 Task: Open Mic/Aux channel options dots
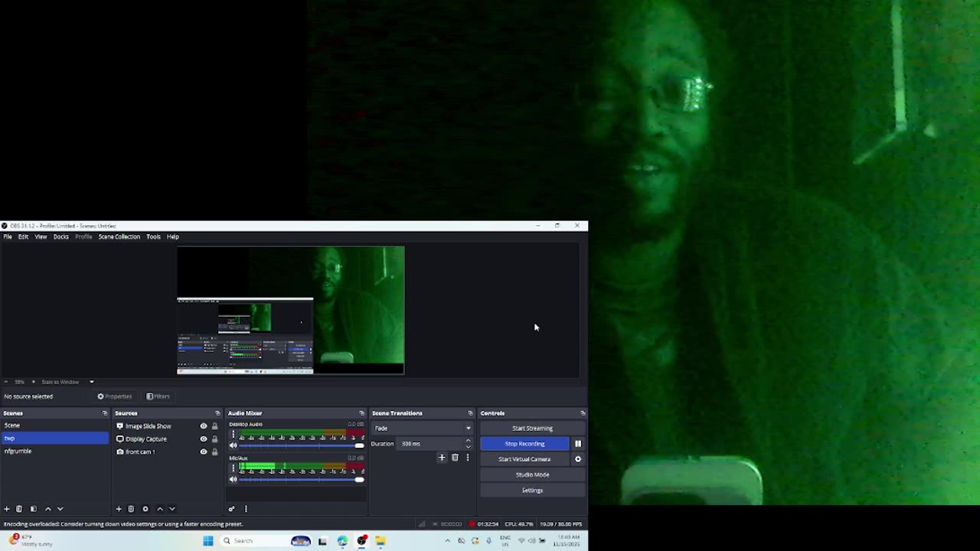click(234, 468)
